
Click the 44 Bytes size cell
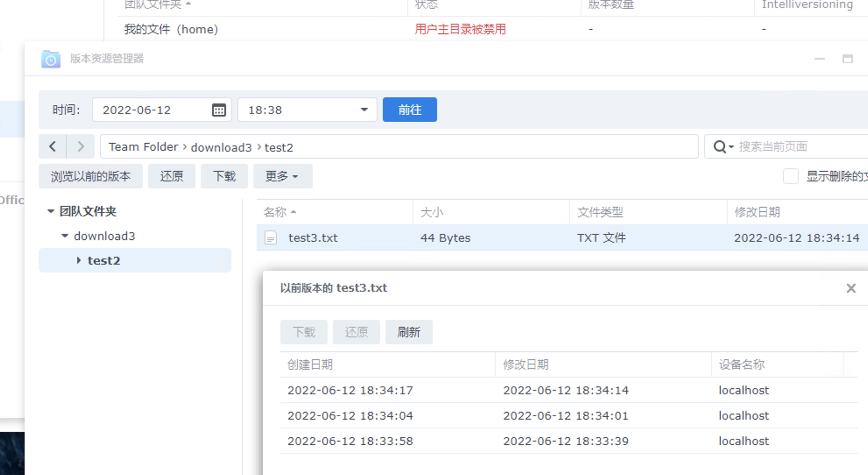tap(445, 238)
